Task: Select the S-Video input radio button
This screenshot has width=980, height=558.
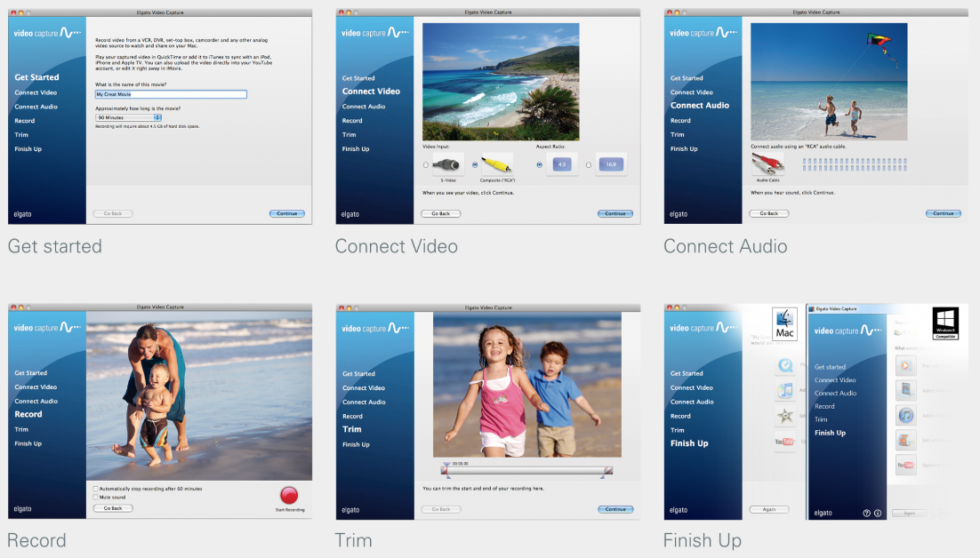Action: [425, 164]
